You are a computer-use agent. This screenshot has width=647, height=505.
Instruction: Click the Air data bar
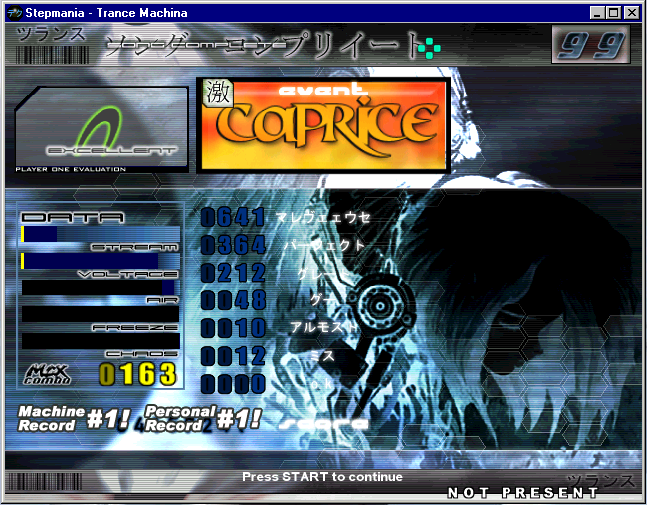(100, 288)
